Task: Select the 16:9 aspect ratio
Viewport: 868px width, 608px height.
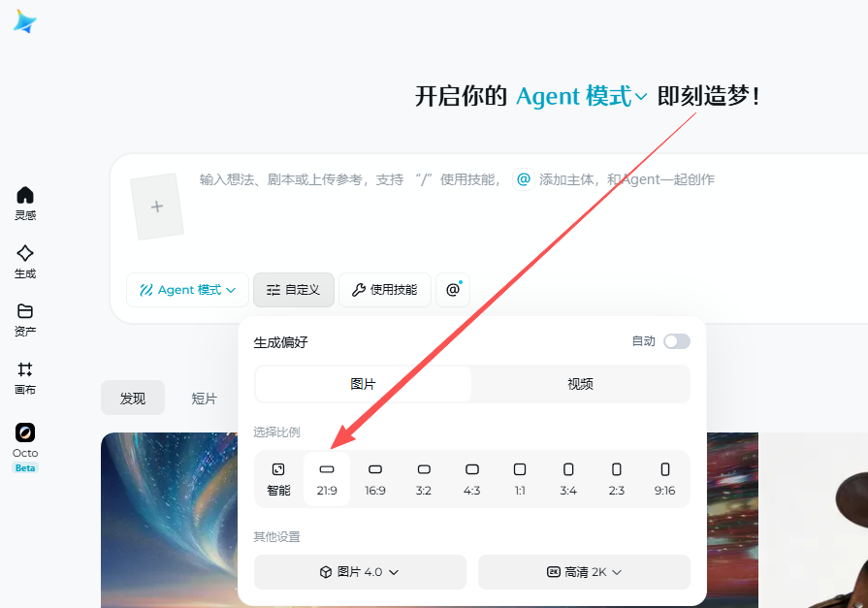Action: tap(374, 479)
